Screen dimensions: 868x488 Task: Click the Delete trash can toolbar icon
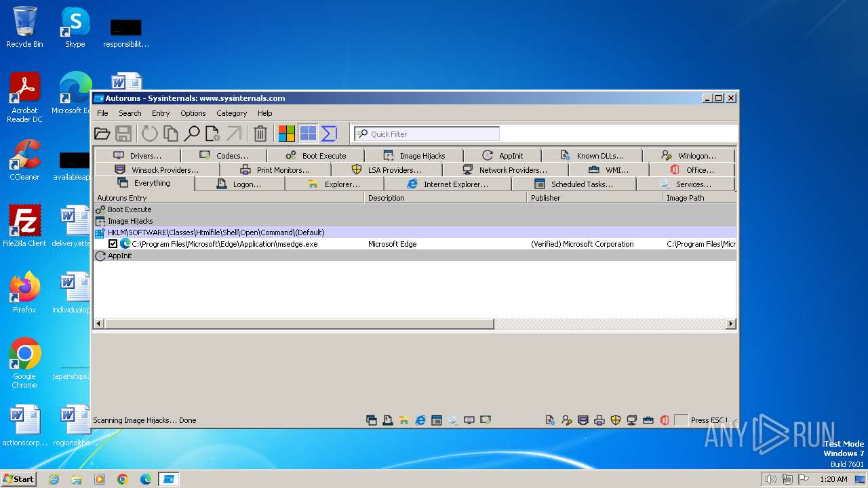pyautogui.click(x=260, y=134)
